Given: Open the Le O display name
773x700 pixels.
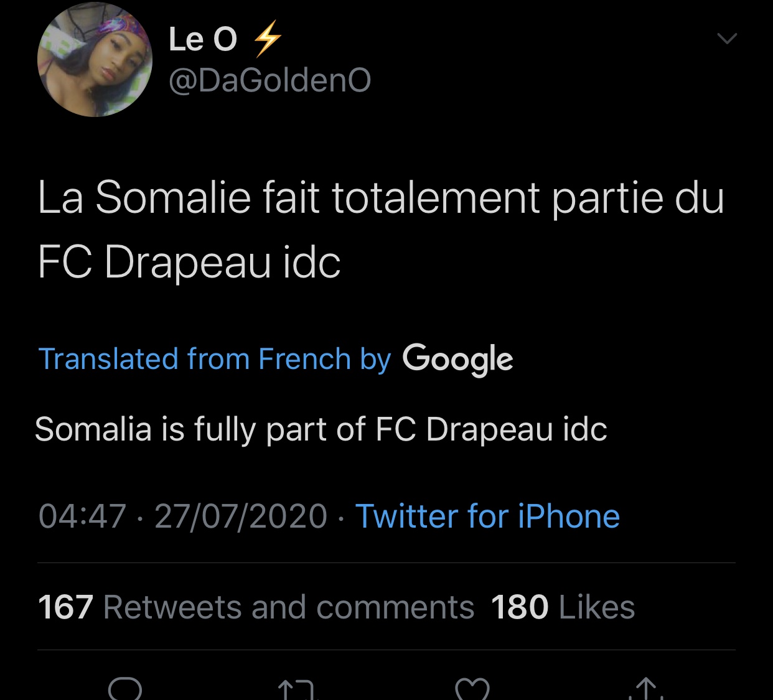Looking at the screenshot, I should tap(202, 39).
